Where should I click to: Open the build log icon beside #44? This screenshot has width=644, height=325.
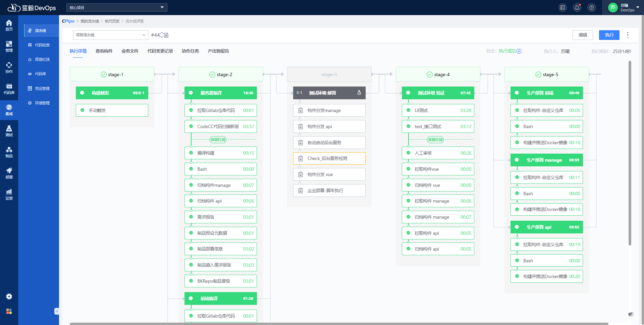pyautogui.click(x=166, y=35)
